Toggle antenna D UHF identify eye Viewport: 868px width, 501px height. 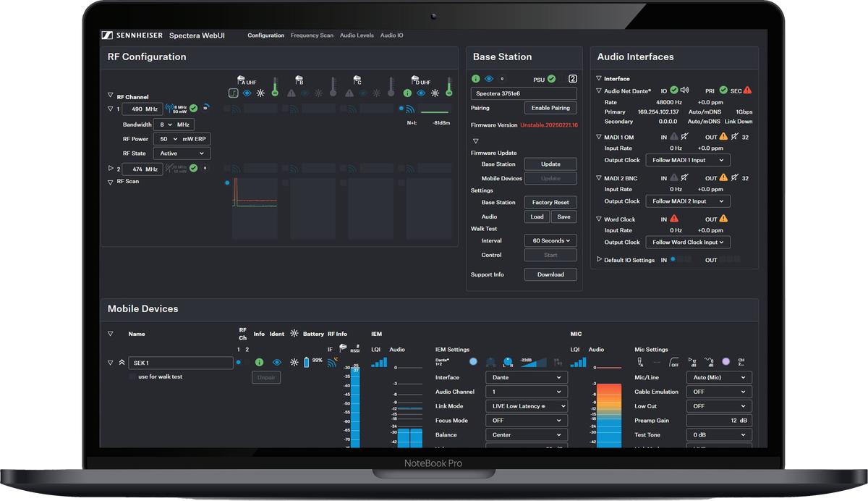tap(421, 93)
